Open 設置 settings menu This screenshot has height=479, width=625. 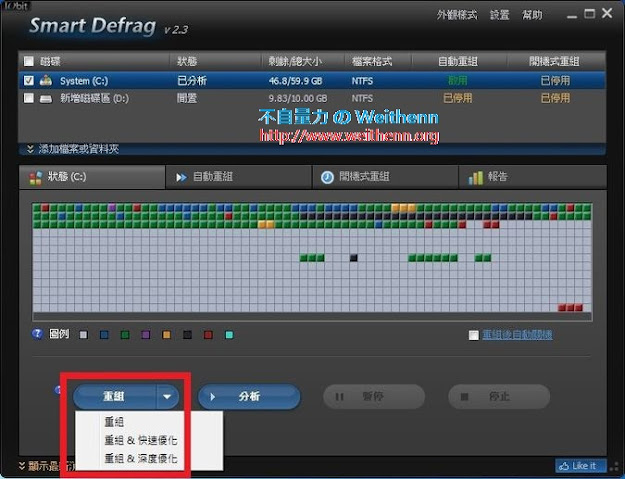499,15
